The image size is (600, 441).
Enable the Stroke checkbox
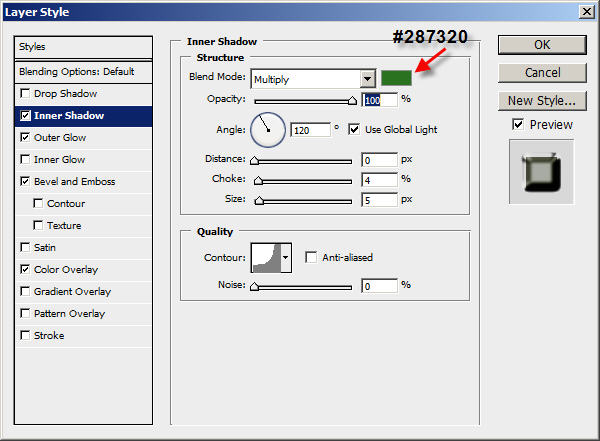[x=25, y=335]
